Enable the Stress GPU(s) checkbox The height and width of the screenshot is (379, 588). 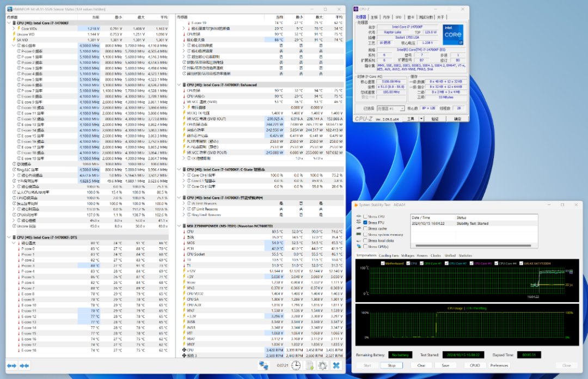click(x=365, y=246)
